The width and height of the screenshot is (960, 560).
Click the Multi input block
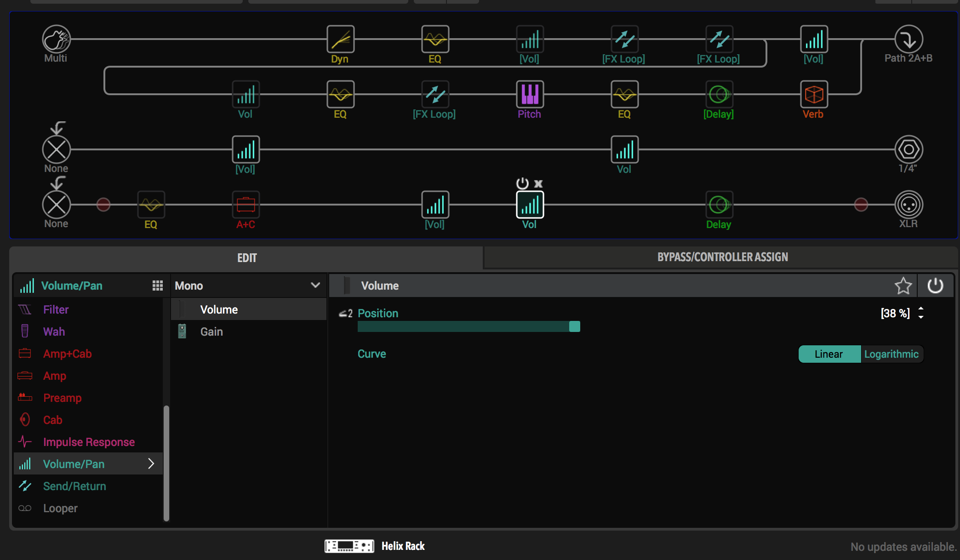coord(56,40)
